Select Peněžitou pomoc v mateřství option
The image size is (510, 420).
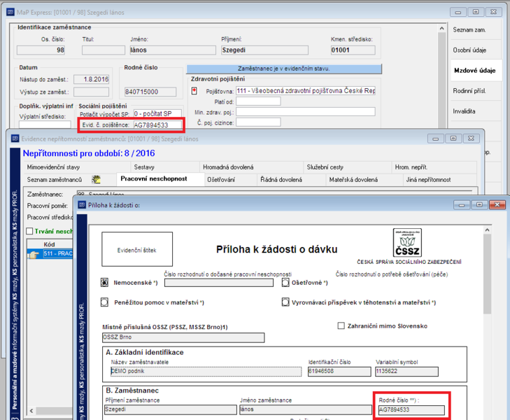tap(104, 302)
